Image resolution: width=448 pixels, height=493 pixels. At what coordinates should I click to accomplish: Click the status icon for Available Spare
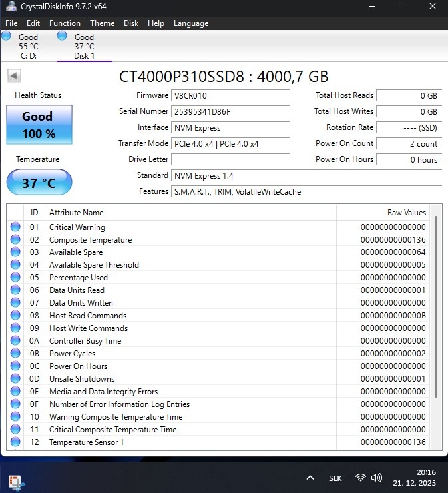(x=15, y=252)
